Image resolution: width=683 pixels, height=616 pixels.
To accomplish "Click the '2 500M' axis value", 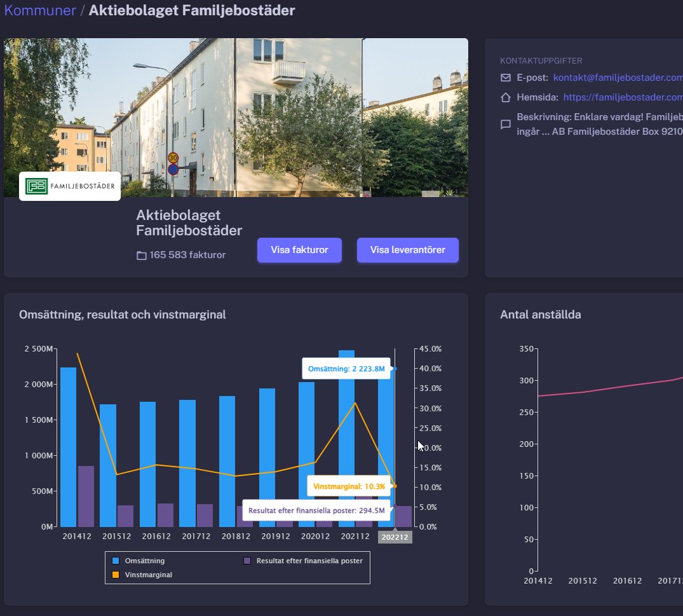I will click(x=38, y=349).
